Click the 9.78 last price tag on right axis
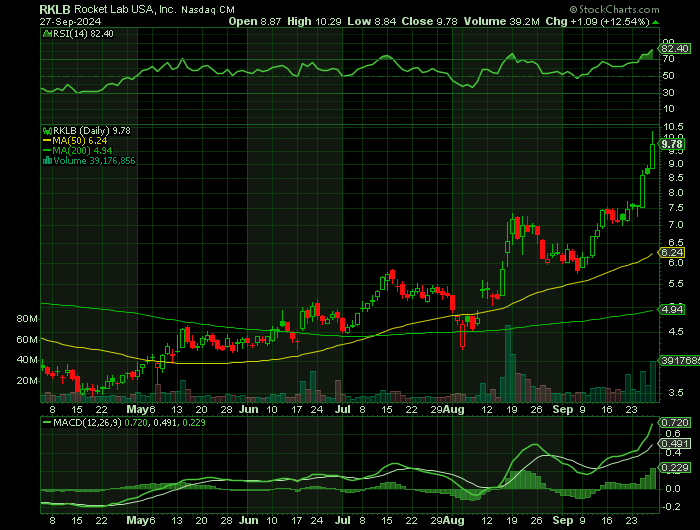Viewport: 700px width, 530px height. coord(672,144)
